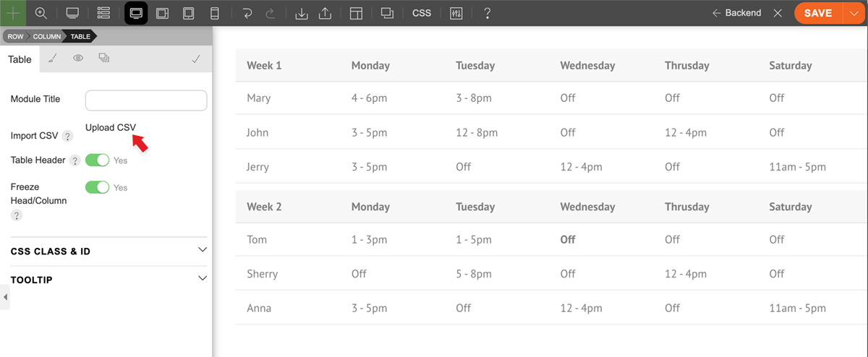Open the layouts icon in toolbar
Image resolution: width=868 pixels, height=357 pixels.
pyautogui.click(x=356, y=13)
